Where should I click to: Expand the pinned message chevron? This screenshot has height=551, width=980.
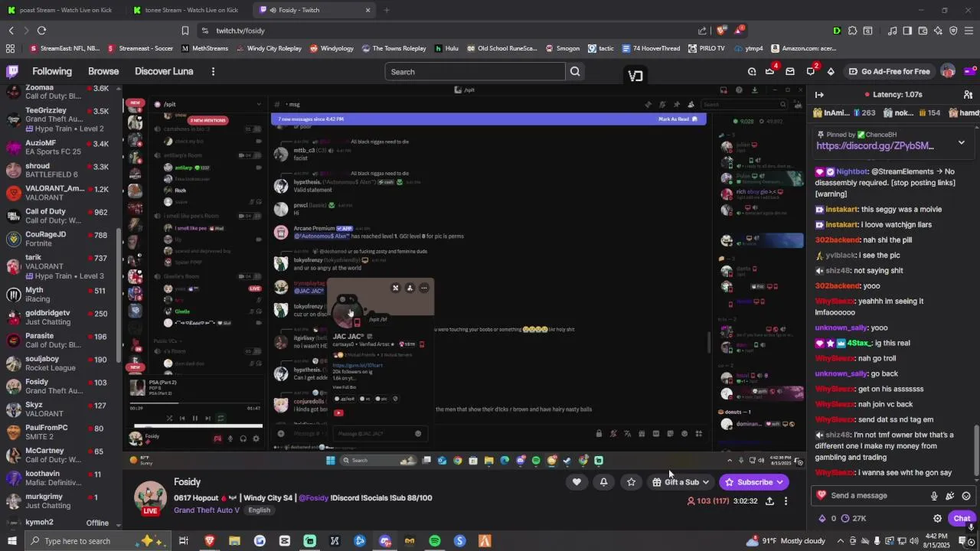pyautogui.click(x=962, y=142)
